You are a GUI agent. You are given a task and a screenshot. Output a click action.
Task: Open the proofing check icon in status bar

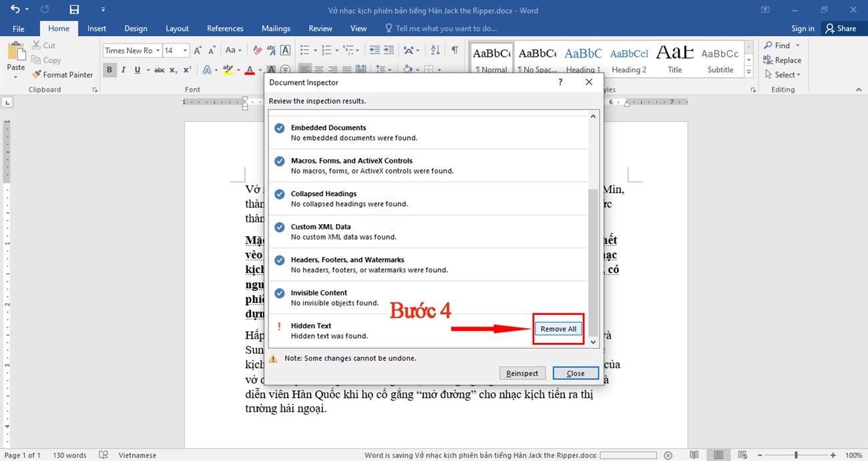pyautogui.click(x=103, y=455)
